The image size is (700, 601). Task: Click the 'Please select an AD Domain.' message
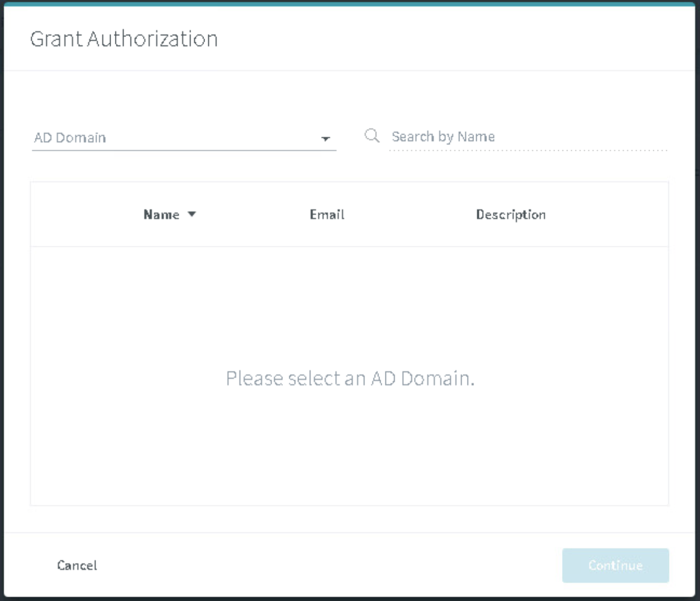click(x=350, y=378)
